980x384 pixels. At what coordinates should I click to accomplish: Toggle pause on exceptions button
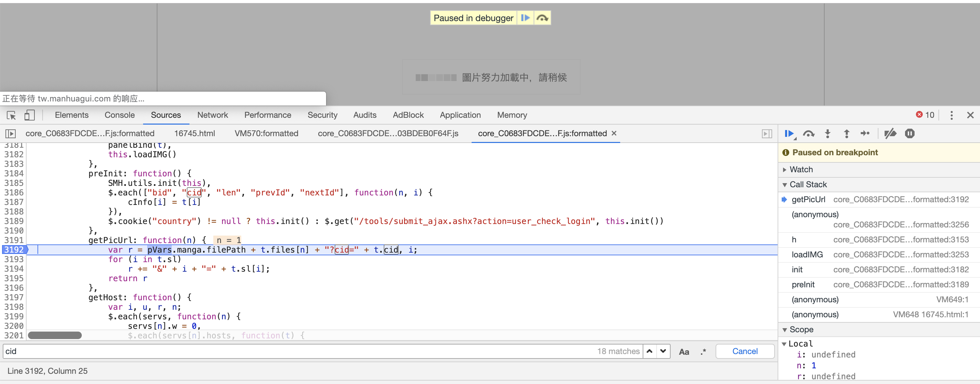[909, 133]
